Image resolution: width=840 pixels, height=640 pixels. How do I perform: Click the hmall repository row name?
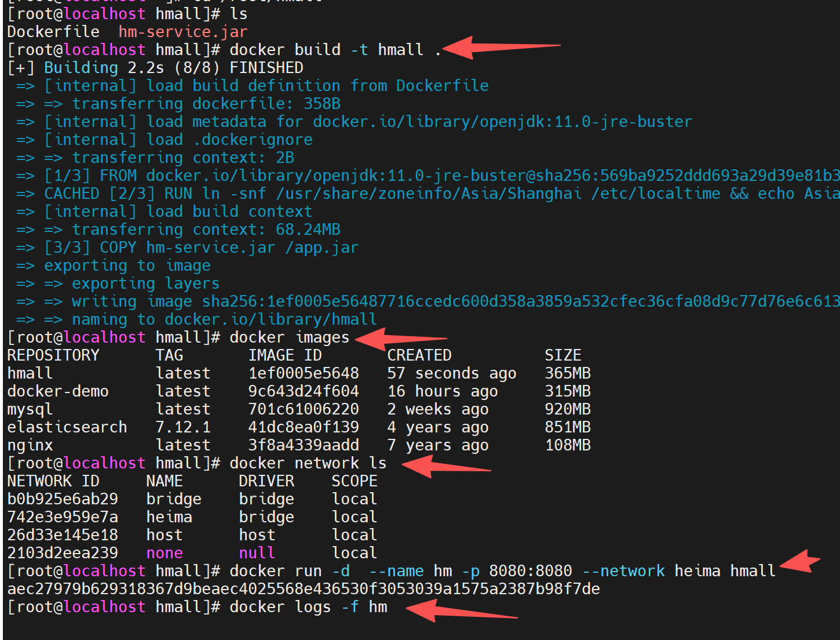pyautogui.click(x=30, y=373)
